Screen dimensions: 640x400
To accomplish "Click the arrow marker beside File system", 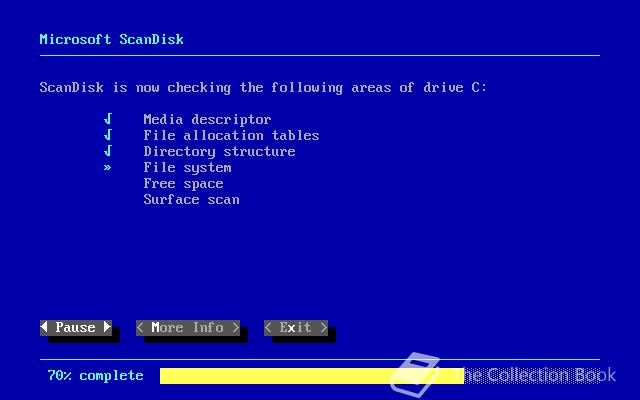I will click(x=107, y=167).
